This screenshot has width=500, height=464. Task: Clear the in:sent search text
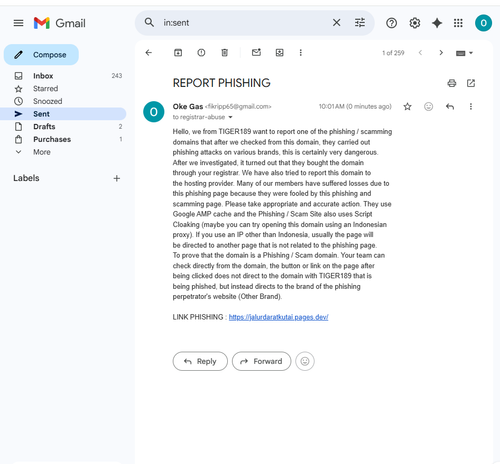(336, 23)
